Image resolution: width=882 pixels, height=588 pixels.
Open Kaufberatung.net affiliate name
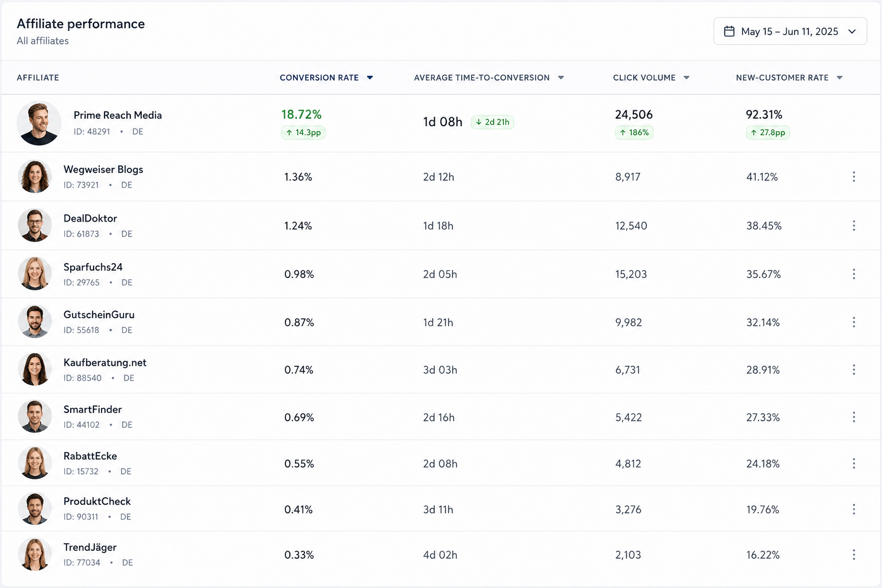(105, 362)
